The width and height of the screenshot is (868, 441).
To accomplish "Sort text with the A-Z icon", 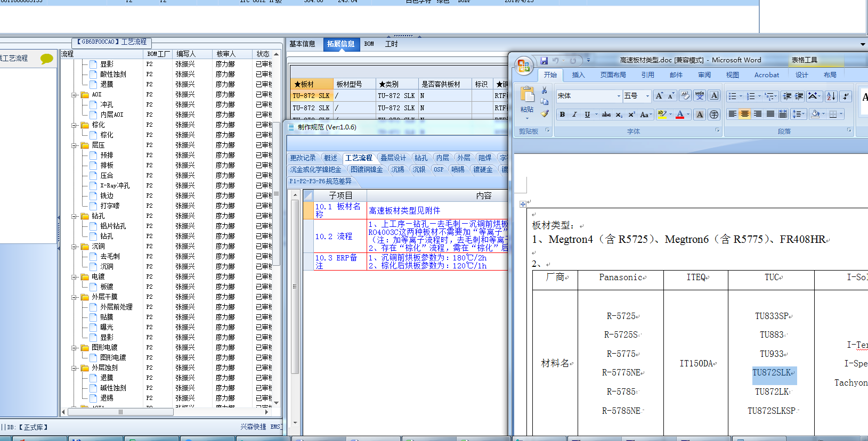I will pyautogui.click(x=831, y=96).
